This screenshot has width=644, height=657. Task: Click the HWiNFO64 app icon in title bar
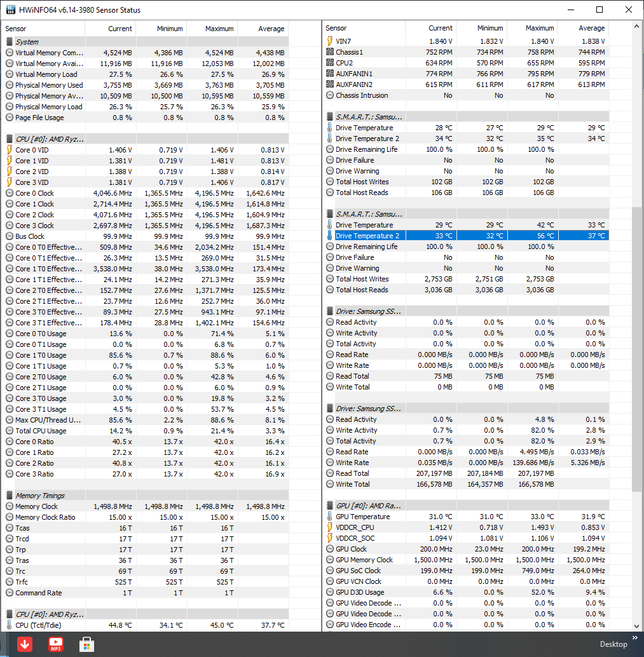10,10
